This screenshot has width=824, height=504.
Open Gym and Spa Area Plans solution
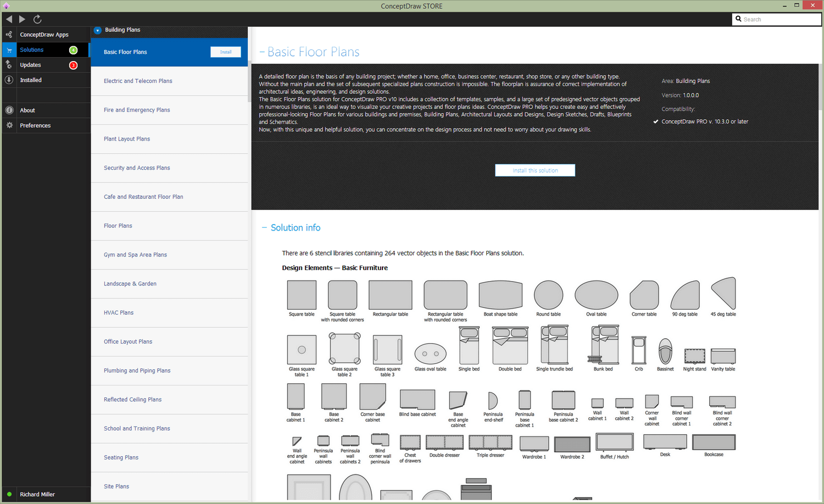[169, 255]
